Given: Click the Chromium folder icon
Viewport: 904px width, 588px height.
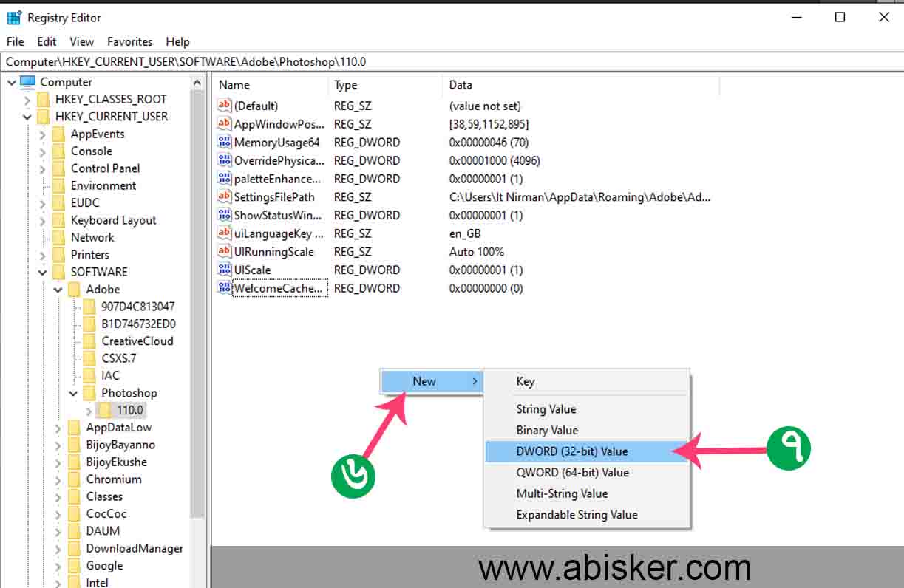Looking at the screenshot, I should pyautogui.click(x=74, y=479).
